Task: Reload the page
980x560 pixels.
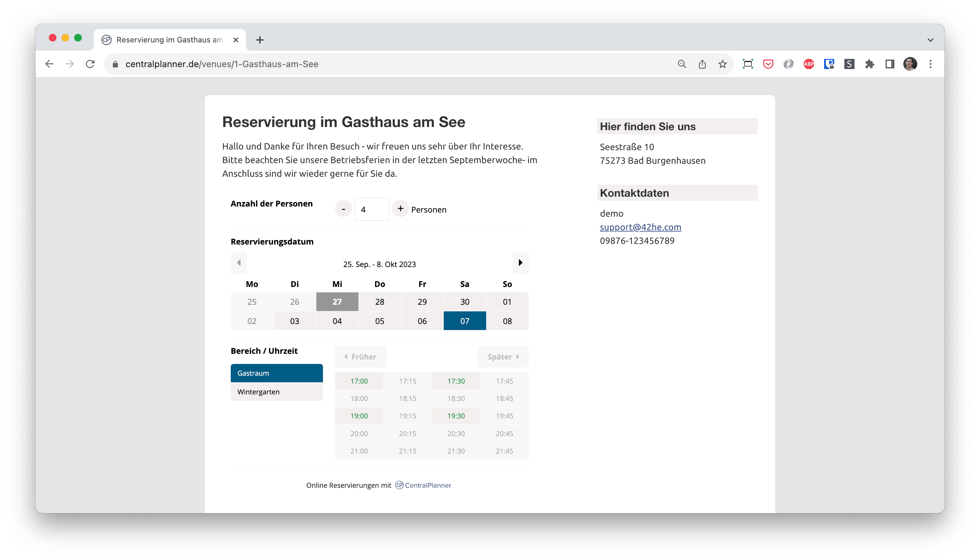Action: (90, 64)
